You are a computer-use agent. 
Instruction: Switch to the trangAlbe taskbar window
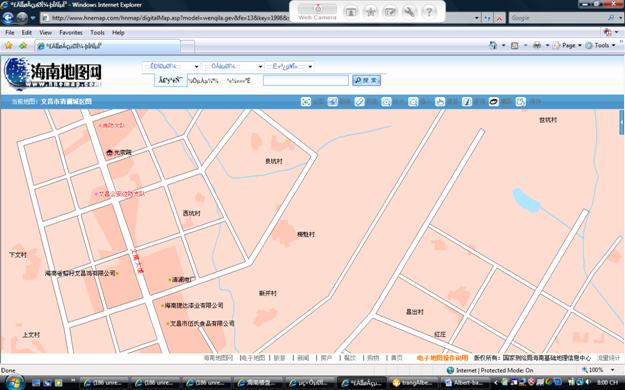[413, 382]
